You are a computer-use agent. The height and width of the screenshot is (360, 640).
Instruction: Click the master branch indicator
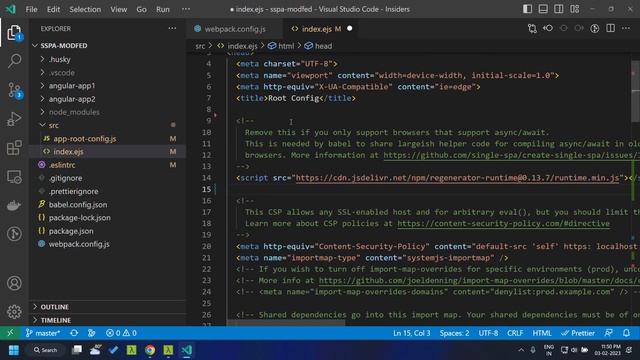point(42,333)
